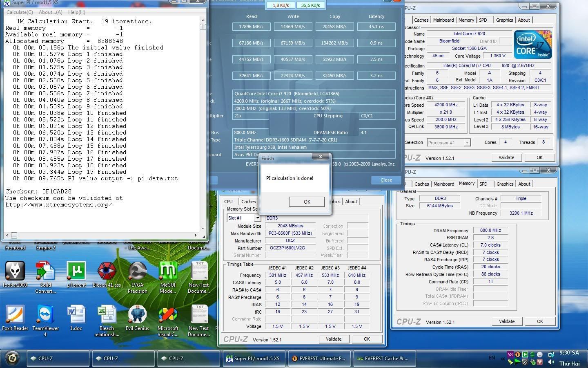Click the smiley face tray icon
Image resolution: width=588 pixels, height=368 pixels.
[540, 355]
